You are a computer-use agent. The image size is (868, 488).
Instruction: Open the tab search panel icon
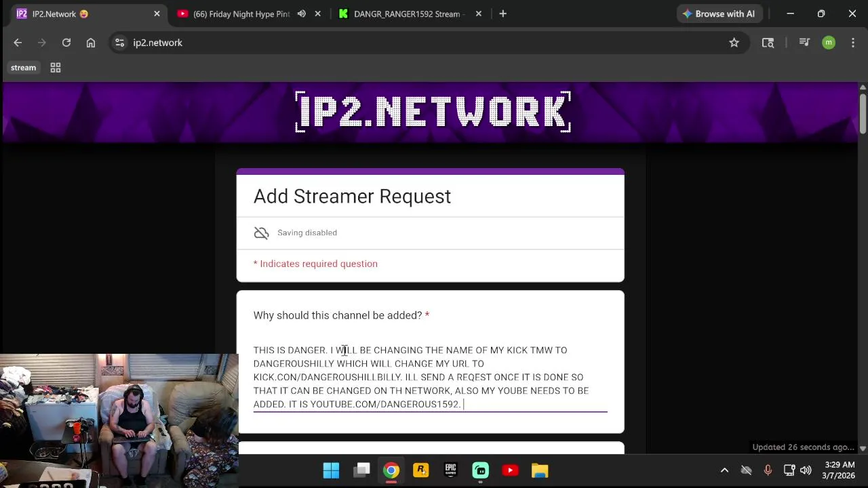(x=768, y=43)
